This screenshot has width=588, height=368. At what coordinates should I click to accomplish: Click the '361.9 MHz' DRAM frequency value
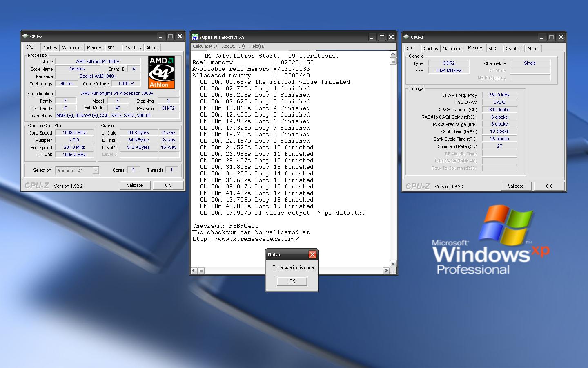pyautogui.click(x=499, y=95)
